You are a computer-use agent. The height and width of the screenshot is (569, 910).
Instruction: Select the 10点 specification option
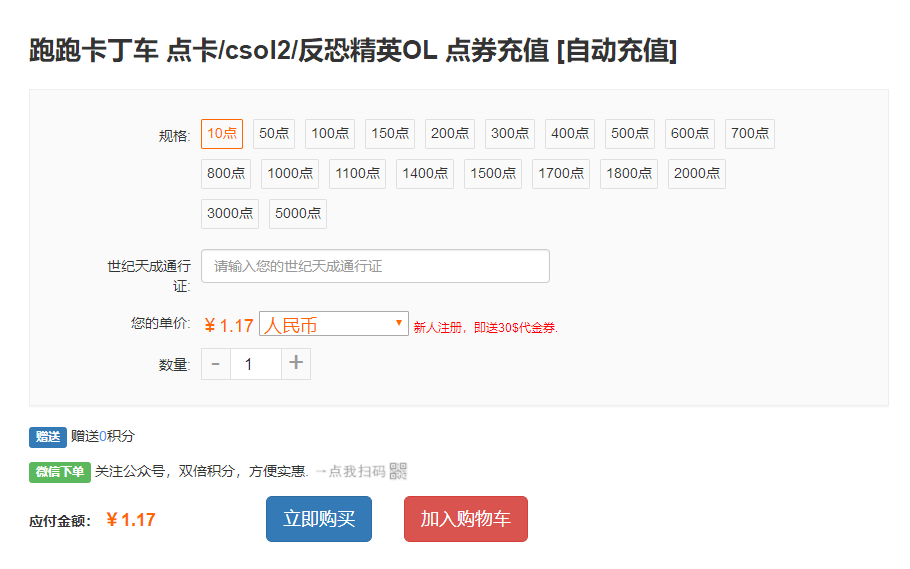[x=222, y=134]
